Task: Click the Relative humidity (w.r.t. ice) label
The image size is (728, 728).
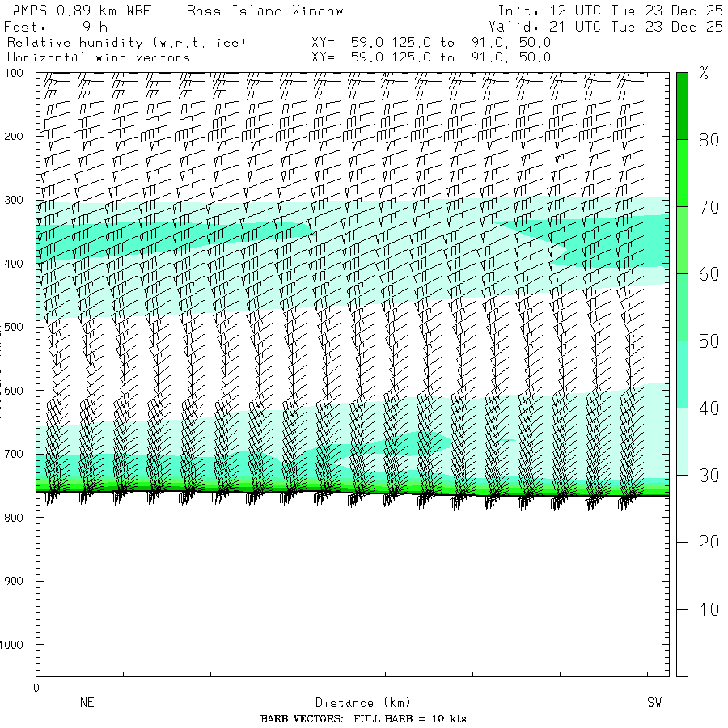Action: [126, 42]
